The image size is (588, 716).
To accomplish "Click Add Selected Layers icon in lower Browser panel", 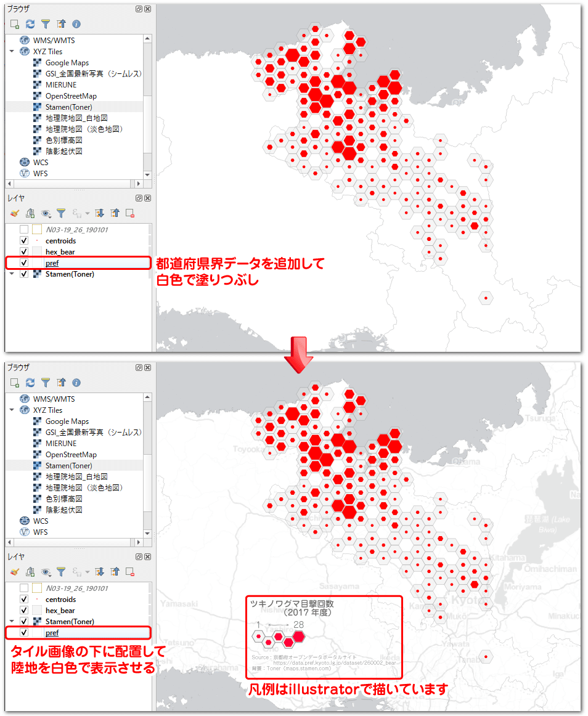I will point(15,382).
